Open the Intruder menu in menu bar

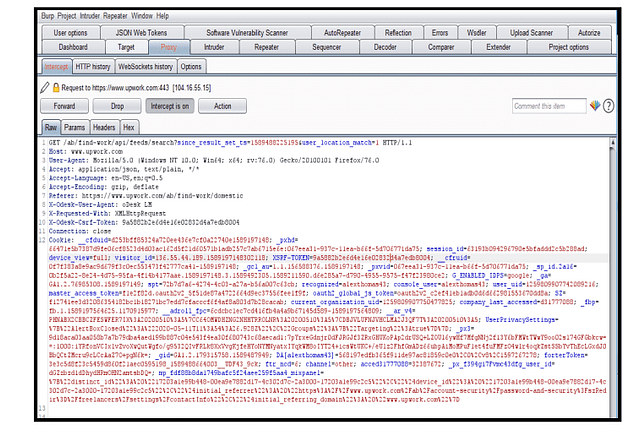click(x=90, y=16)
